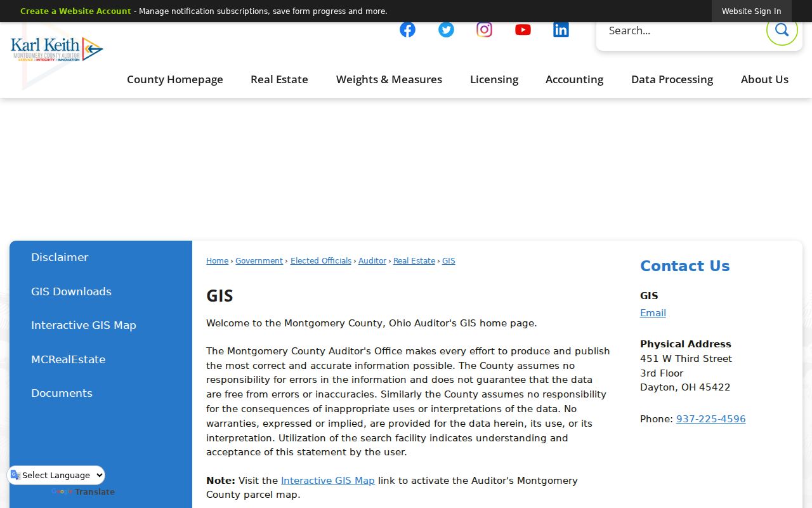The width and height of the screenshot is (812, 508).
Task: Open the Licensing menu
Action: [494, 79]
